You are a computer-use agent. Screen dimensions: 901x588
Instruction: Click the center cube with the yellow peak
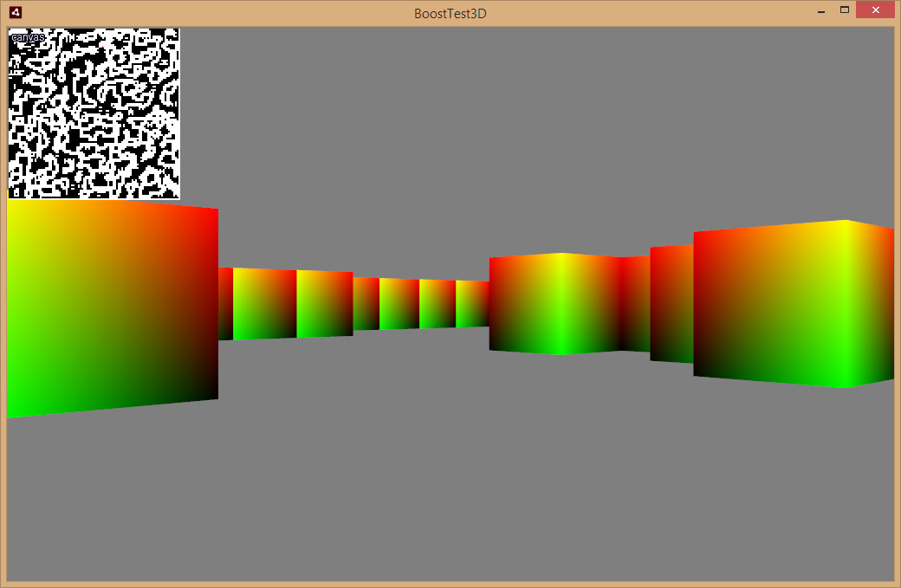click(554, 304)
